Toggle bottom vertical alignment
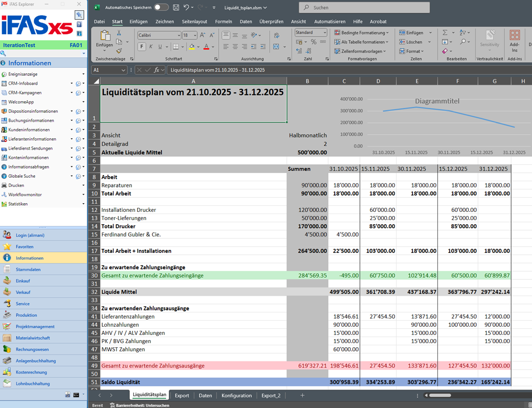Screen dimensions: 532x408 coord(244,35)
